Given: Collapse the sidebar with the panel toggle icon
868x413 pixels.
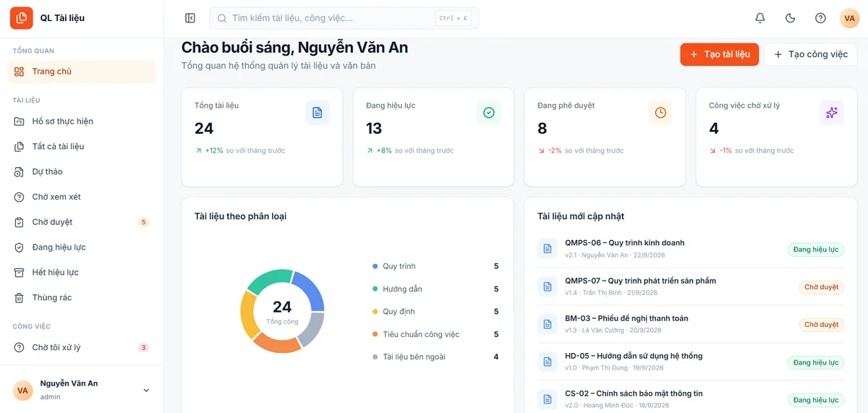Looking at the screenshot, I should (190, 18).
